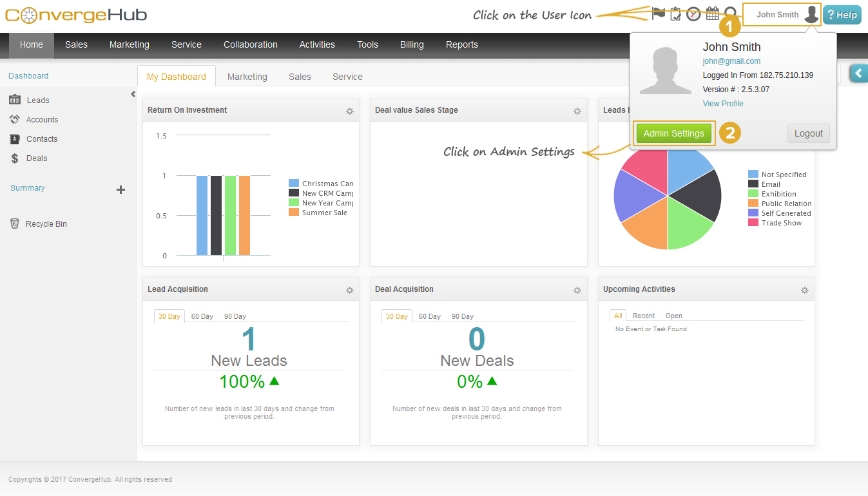The width and height of the screenshot is (868, 496).
Task: Open Return On Investment widget settings gear
Action: pyautogui.click(x=350, y=111)
